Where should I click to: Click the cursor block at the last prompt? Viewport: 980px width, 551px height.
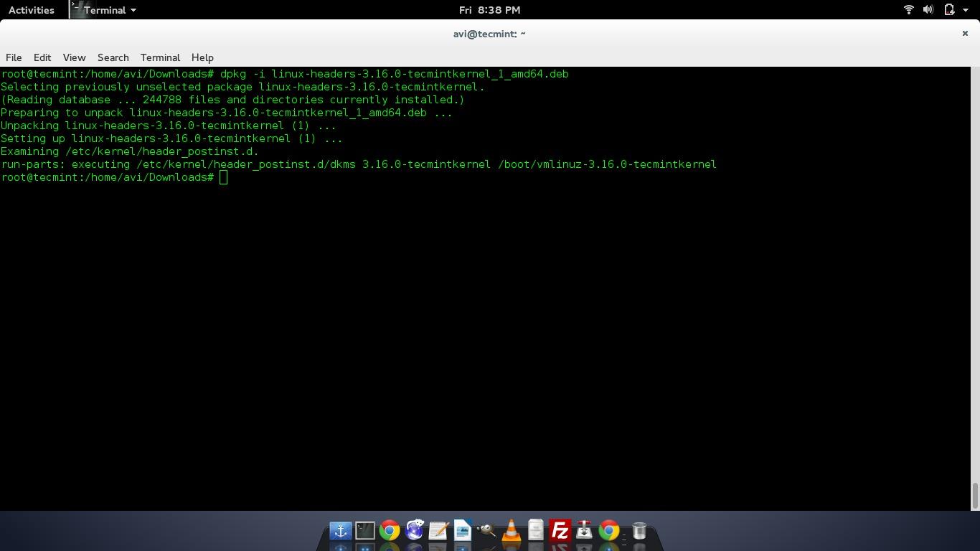click(224, 177)
